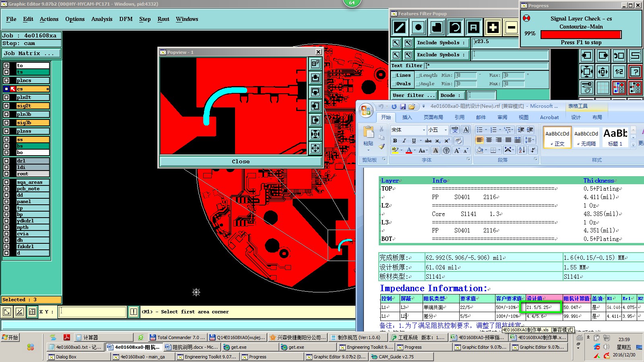644x362 pixels.
Task: Open the font group dialog launcher
Action: click(469, 160)
